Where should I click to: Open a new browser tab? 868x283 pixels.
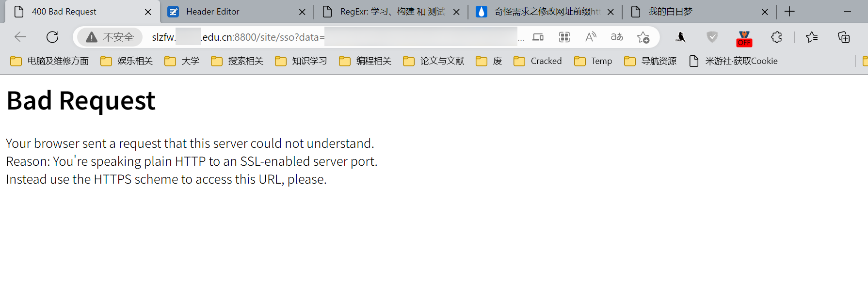[x=789, y=12]
